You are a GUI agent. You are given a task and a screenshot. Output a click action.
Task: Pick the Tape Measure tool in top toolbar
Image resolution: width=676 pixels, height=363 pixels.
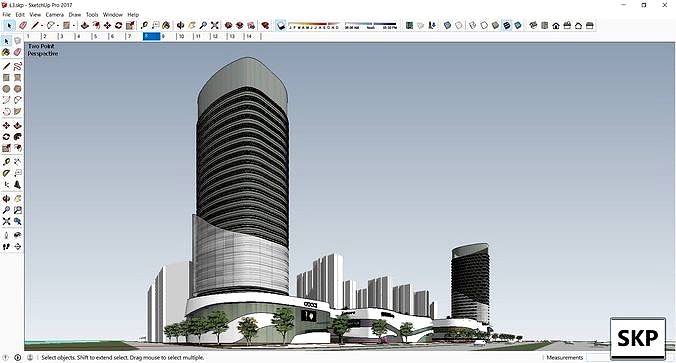coord(144,26)
